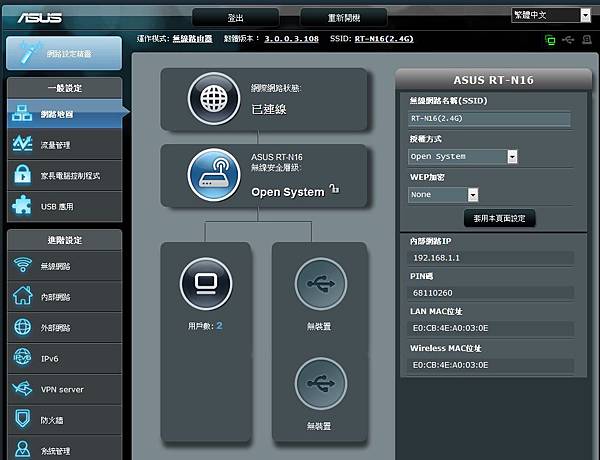Click the SSID input field RT-N16(2.4G)
The image size is (600, 460).
tap(489, 119)
